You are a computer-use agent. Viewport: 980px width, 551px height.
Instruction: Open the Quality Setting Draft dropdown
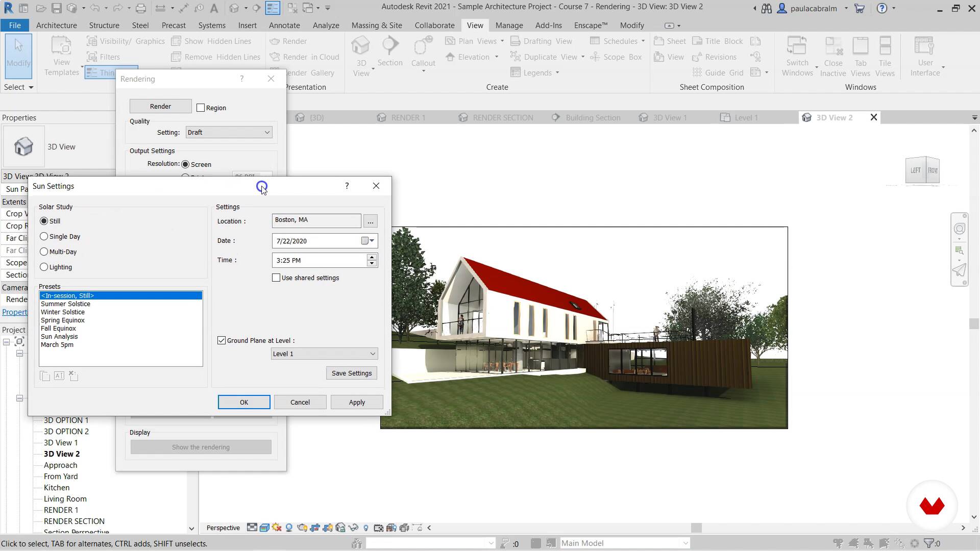click(x=229, y=132)
